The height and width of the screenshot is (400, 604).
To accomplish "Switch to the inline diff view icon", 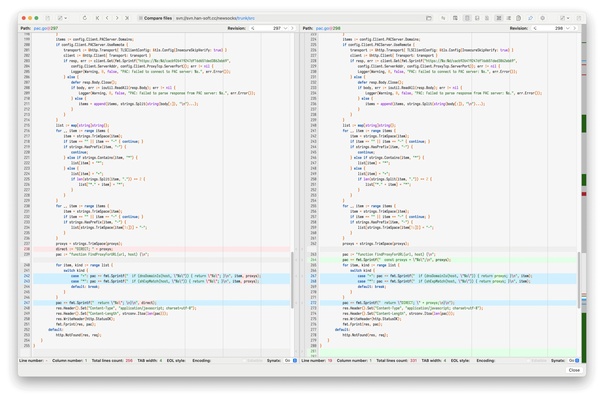I will click(x=477, y=18).
